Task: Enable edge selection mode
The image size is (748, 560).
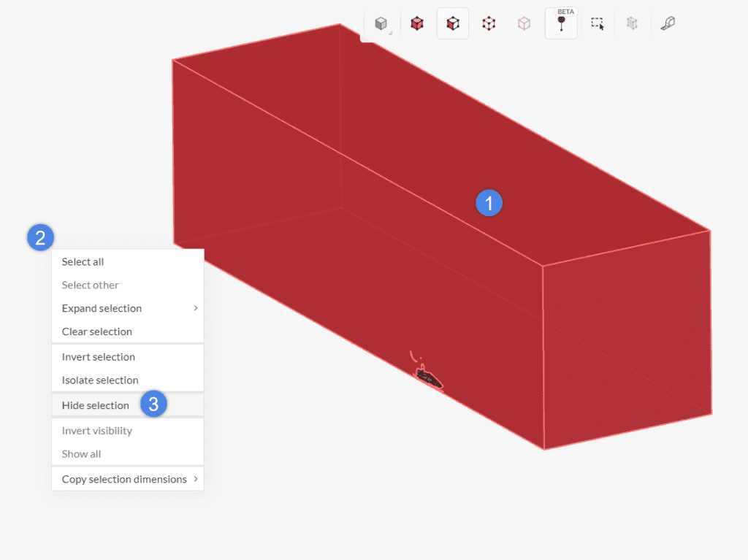Action: tap(489, 23)
